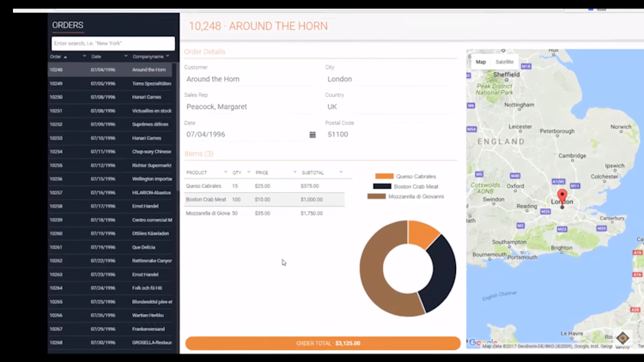Screen dimensions: 644x362
Task: Click the Sales Rep field
Action: [x=249, y=106]
